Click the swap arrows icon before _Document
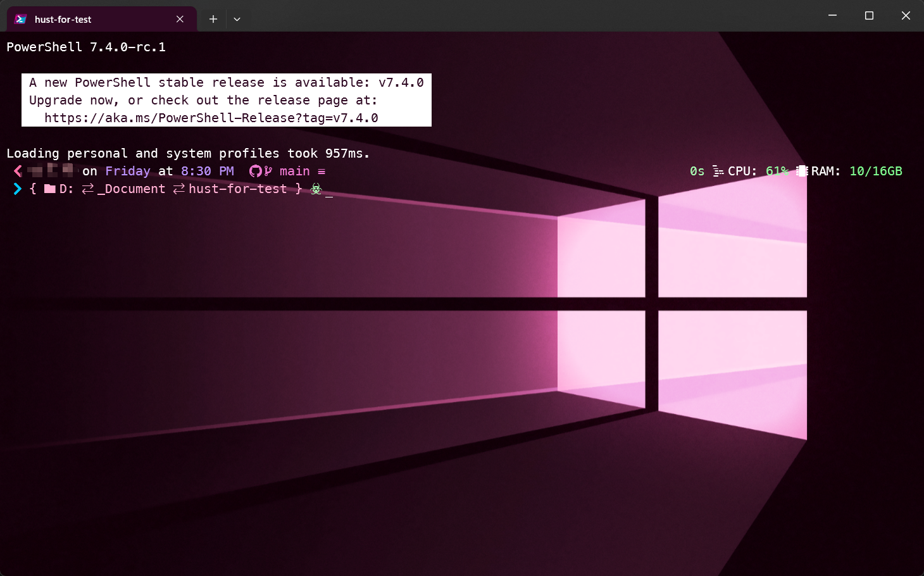Screen dimensions: 924x576 pos(88,189)
